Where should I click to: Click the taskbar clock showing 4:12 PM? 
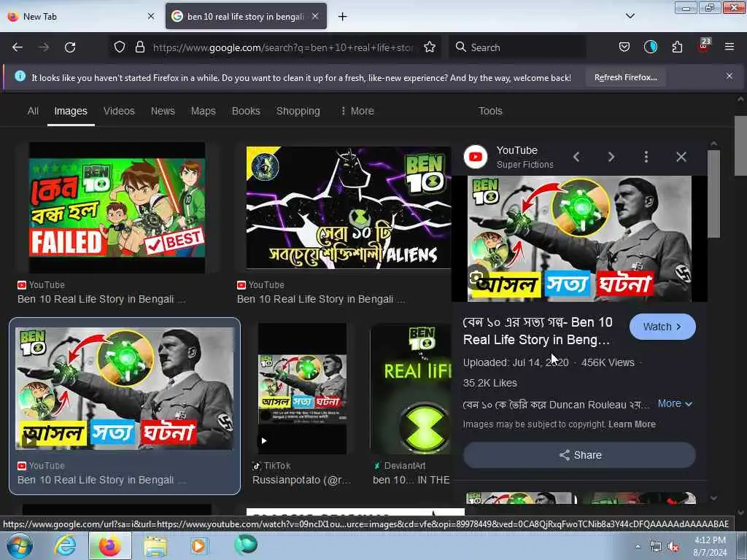pos(710,546)
